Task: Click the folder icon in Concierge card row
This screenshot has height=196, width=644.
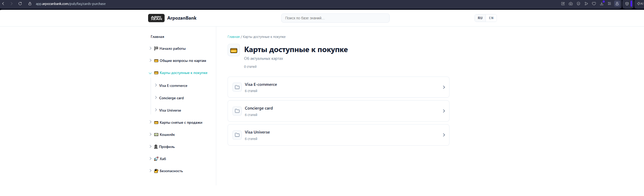Action: pos(237,111)
